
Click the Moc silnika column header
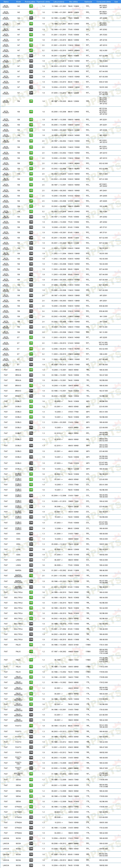click(73, 2)
